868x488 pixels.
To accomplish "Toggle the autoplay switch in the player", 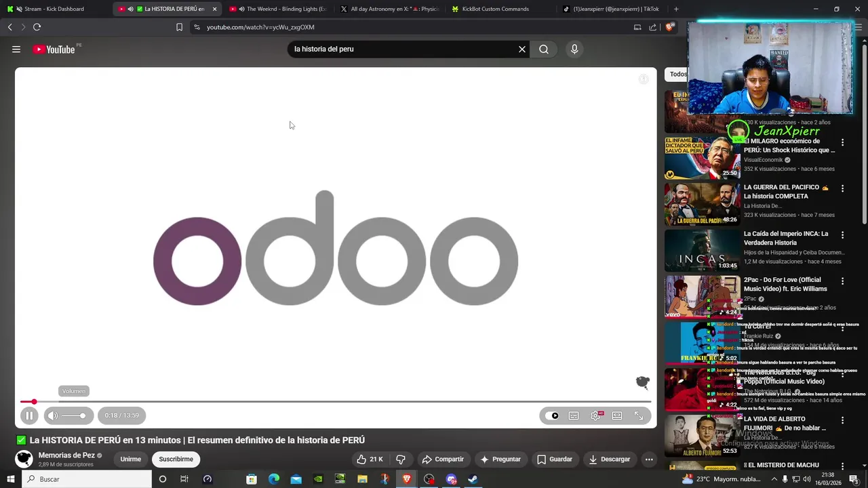I will point(553,415).
